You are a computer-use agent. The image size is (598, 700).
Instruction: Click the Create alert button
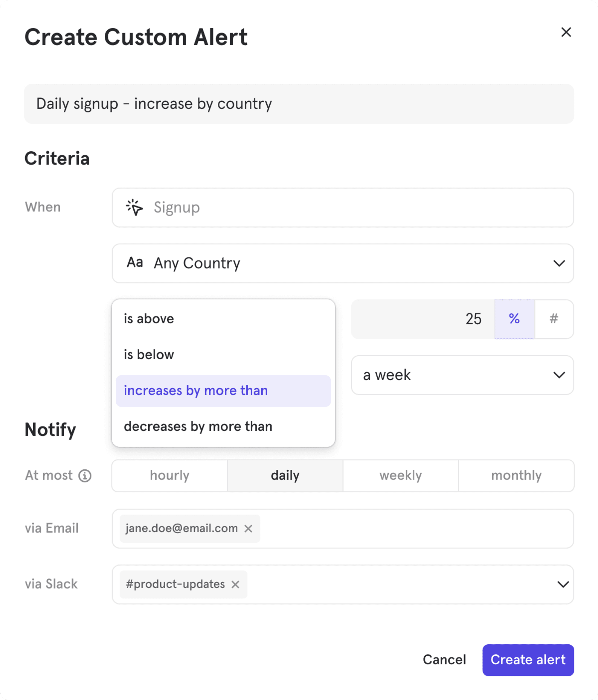click(528, 660)
